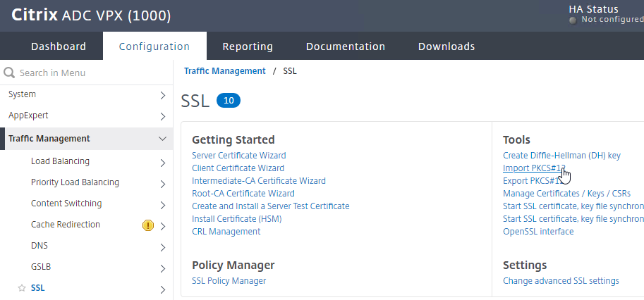Click the HA Status label

(593, 9)
